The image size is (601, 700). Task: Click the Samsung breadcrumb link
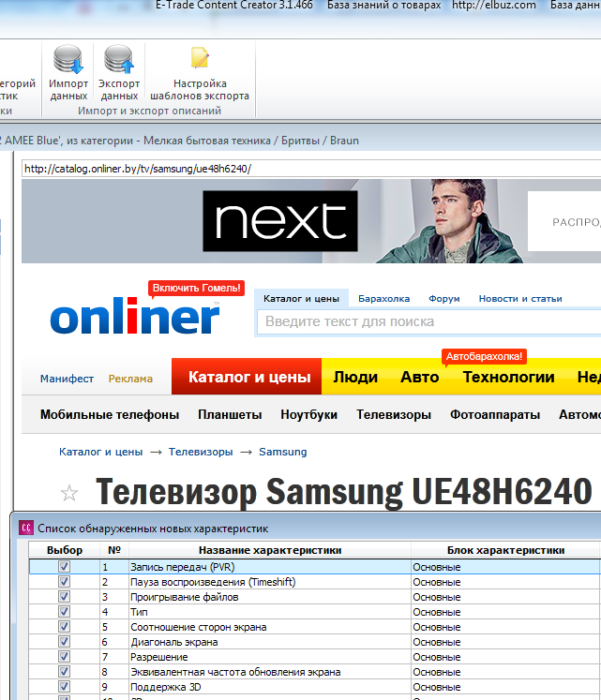(x=283, y=452)
